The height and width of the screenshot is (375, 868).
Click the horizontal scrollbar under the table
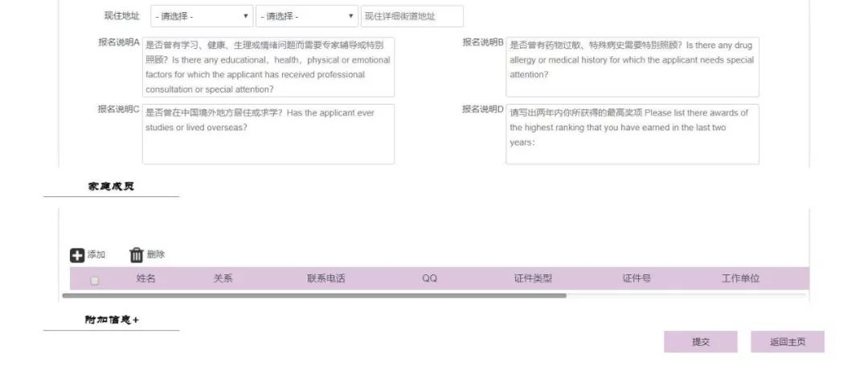pyautogui.click(x=314, y=296)
